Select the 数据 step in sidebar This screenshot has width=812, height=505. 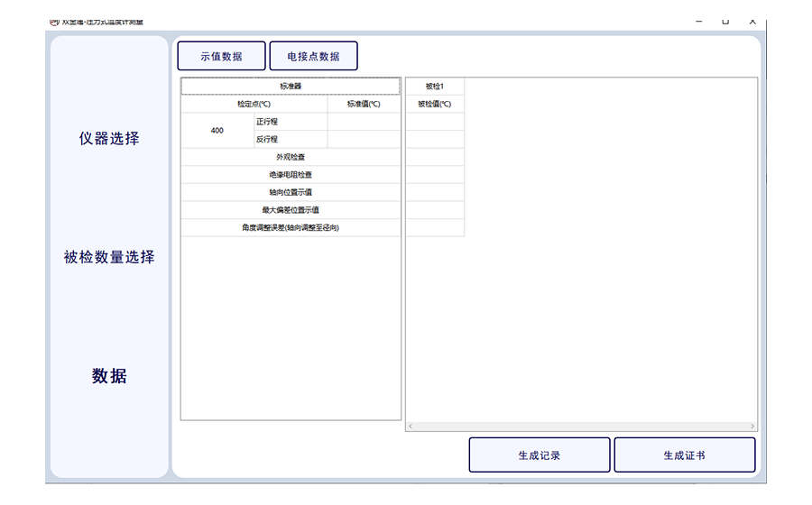[x=109, y=376]
